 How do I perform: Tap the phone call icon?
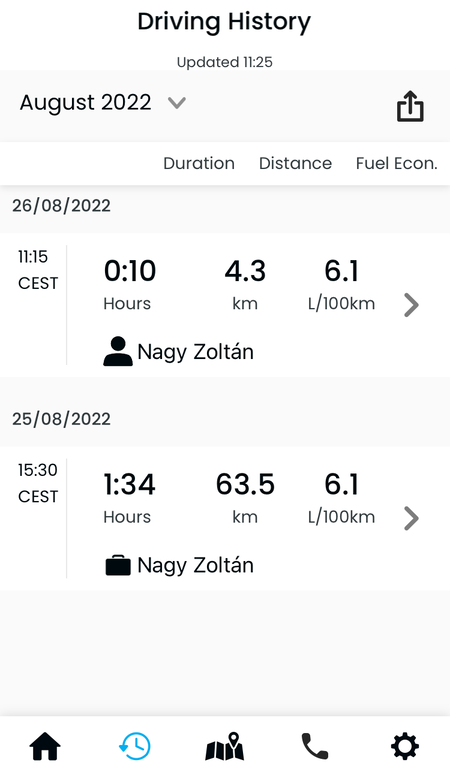pos(315,746)
